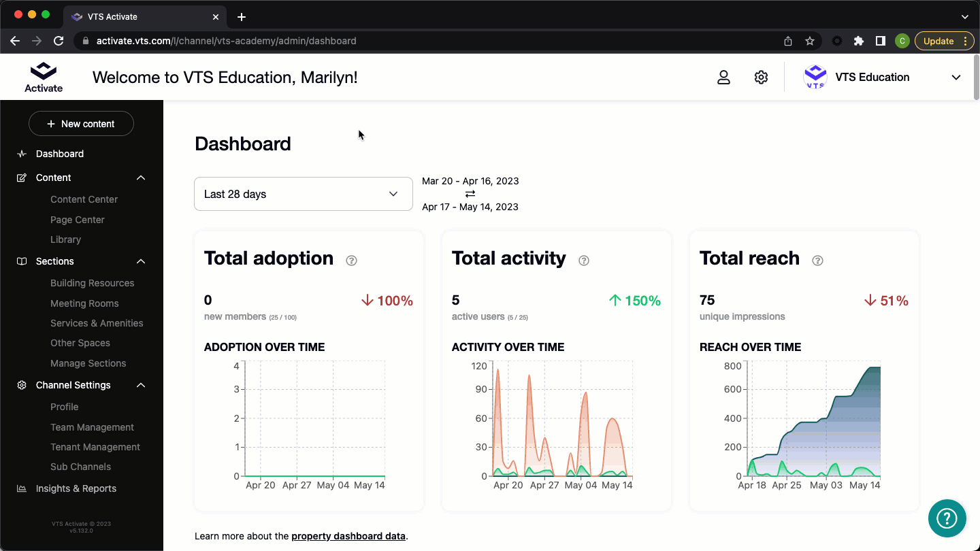Click the Reach Over Time chart

click(x=802, y=424)
